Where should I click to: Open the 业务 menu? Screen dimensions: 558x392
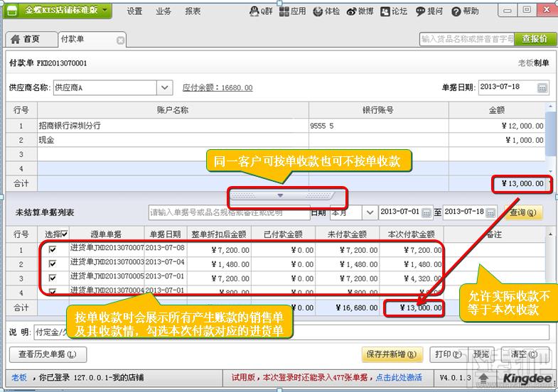(x=163, y=11)
